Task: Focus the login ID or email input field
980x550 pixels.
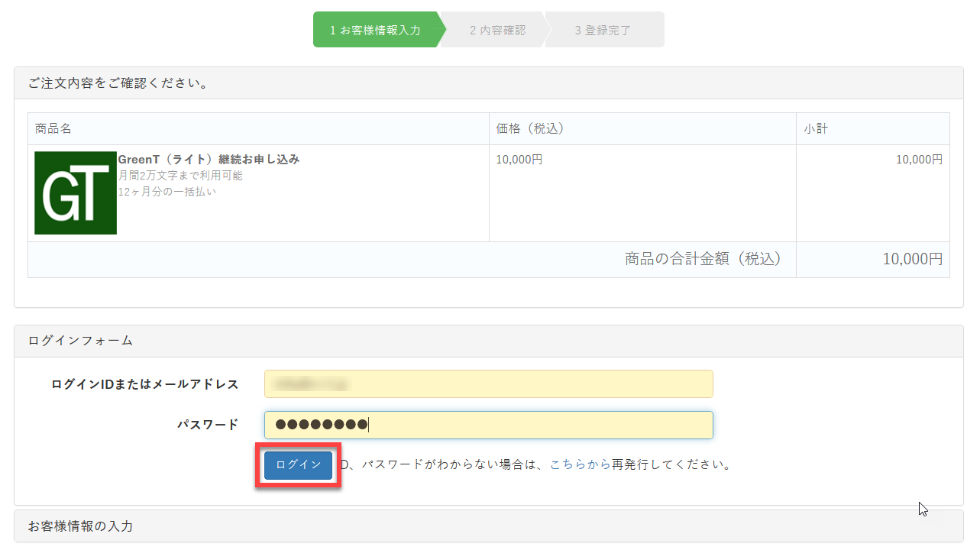Action: 488,384
